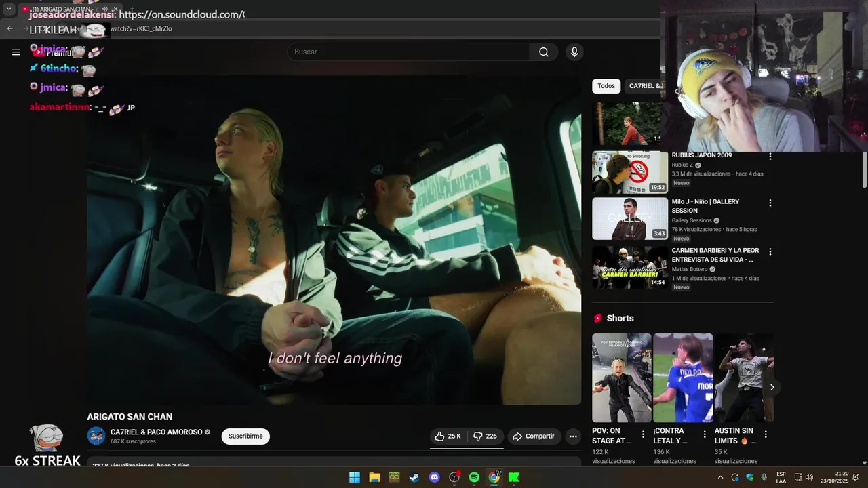This screenshot has height=488, width=868.
Task: Click the Compartir share button
Action: (534, 436)
